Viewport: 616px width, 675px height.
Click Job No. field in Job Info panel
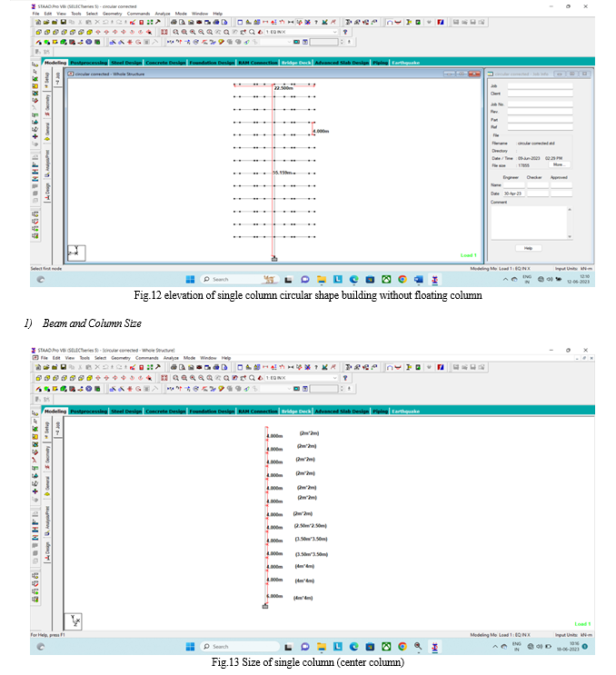coord(541,104)
